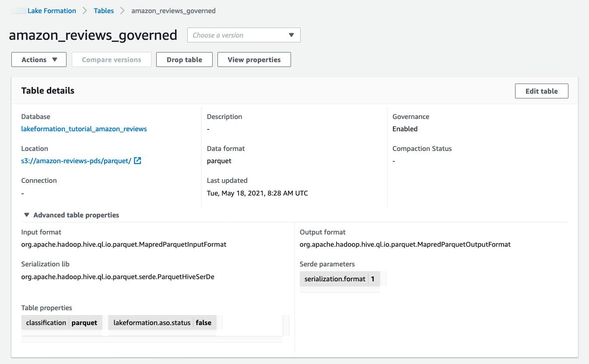Screen dimensions: 589x364
Task: Open the lakeformation_tutorial_amazon_reviews database link
Action: click(x=84, y=129)
